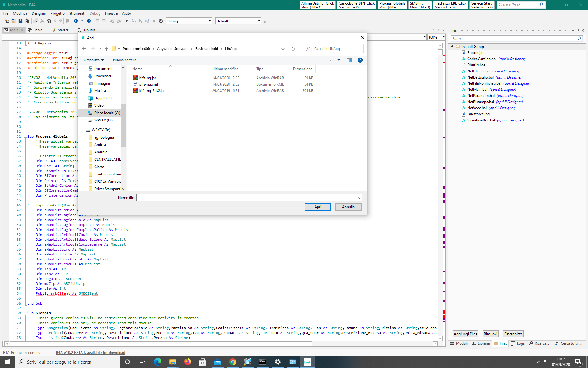Screen dimensions: 588x368
Task: Click the undo arrow in the toolbar
Action: 55,21
